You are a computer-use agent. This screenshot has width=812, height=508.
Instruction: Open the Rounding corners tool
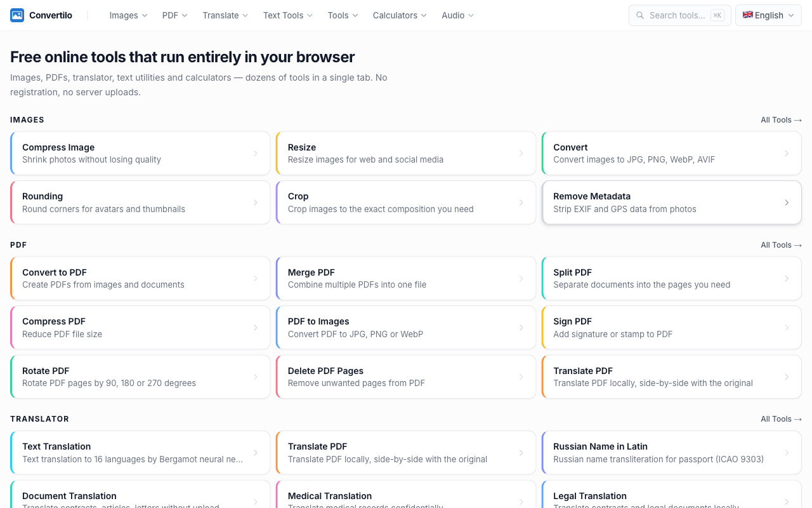140,203
